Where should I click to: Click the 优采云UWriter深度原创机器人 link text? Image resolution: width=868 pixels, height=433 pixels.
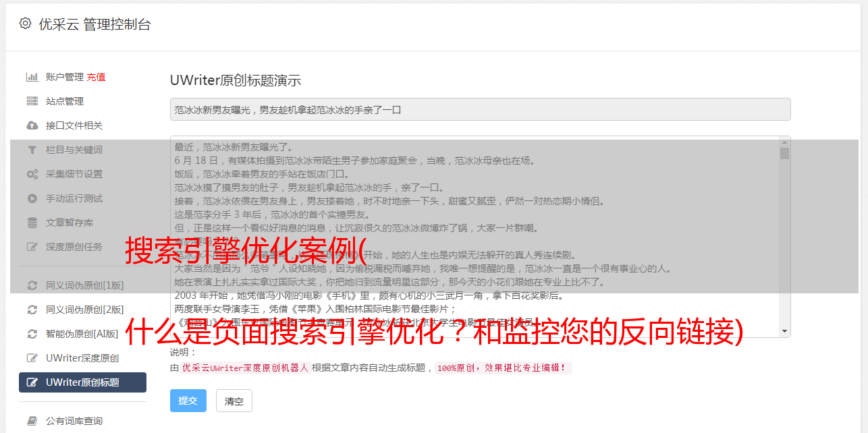click(246, 368)
